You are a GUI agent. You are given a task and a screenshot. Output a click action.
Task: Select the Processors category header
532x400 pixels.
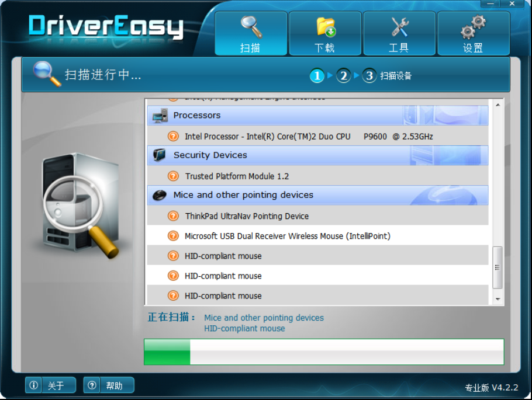pyautogui.click(x=317, y=116)
